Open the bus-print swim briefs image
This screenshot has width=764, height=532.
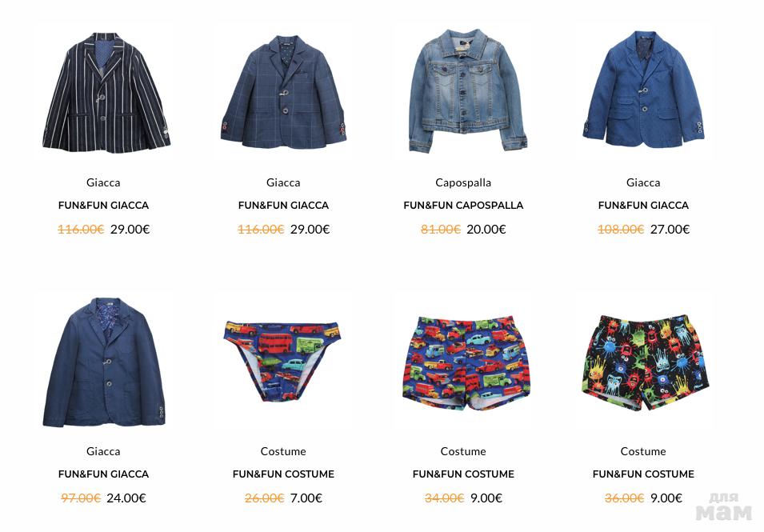click(282, 361)
